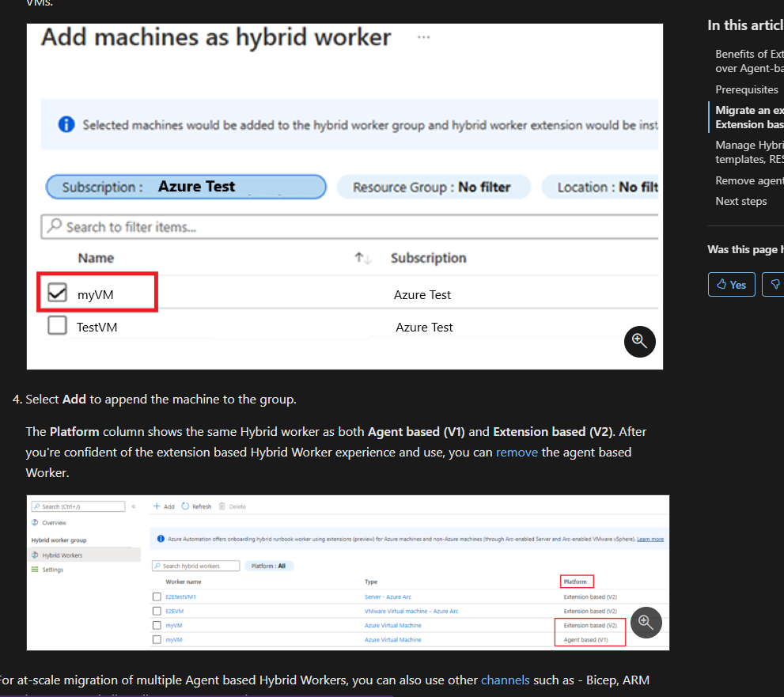
Task: Click the info icon in the Azure Automation banner
Action: (161, 539)
